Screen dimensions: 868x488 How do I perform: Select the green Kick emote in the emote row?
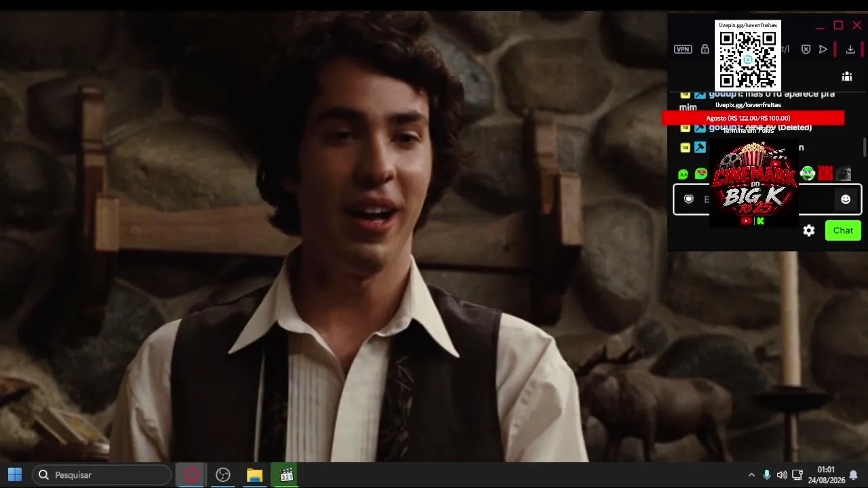click(x=684, y=174)
